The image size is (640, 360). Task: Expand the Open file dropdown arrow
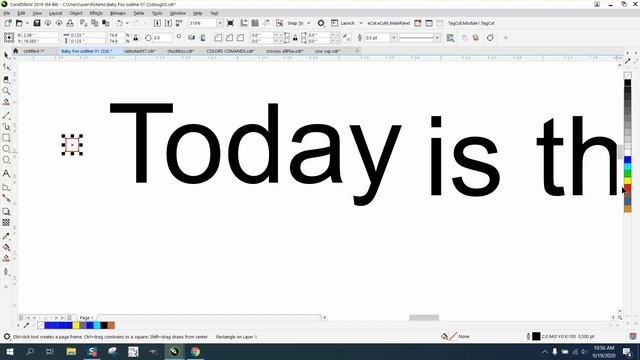click(x=27, y=23)
